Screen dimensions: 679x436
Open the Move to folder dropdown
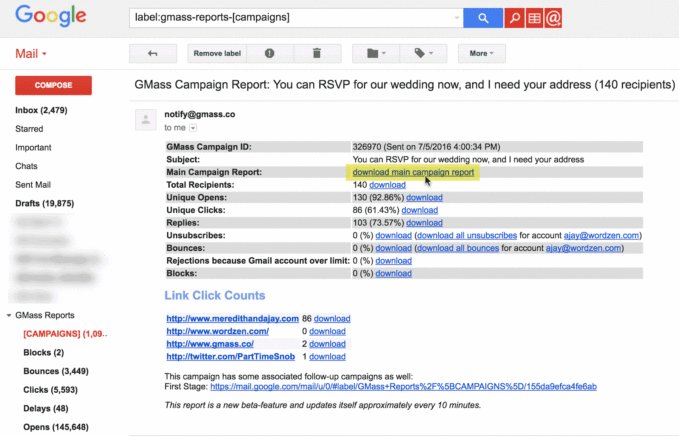click(x=376, y=53)
